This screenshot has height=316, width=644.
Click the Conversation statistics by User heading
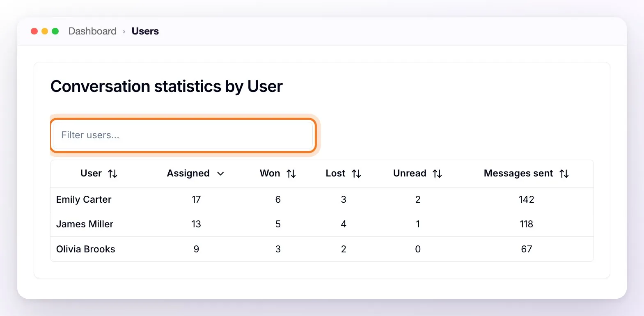(167, 87)
